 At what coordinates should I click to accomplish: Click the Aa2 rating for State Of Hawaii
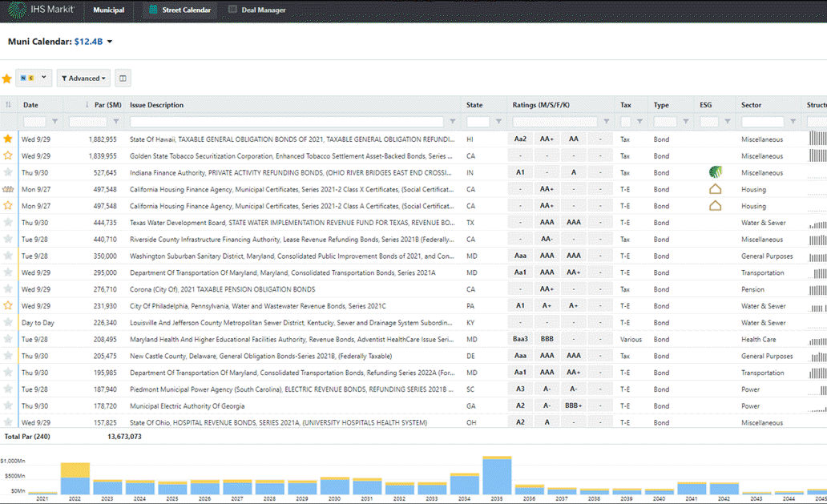(520, 139)
